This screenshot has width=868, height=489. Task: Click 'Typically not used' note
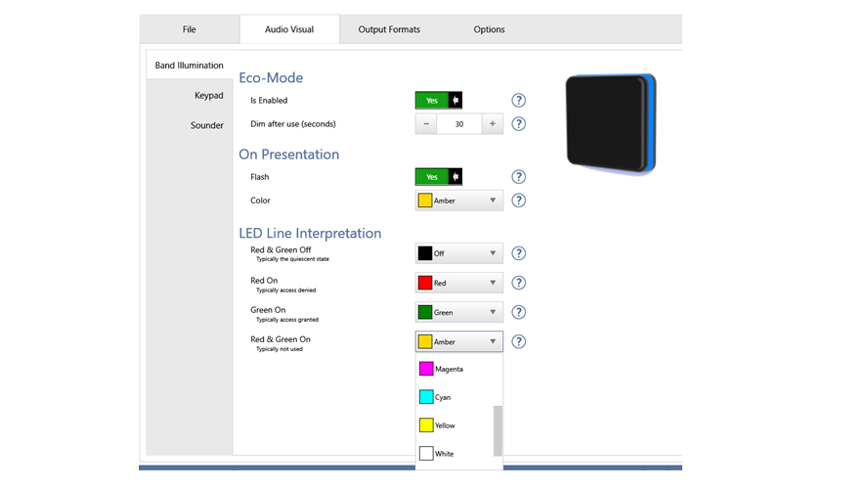click(x=279, y=349)
